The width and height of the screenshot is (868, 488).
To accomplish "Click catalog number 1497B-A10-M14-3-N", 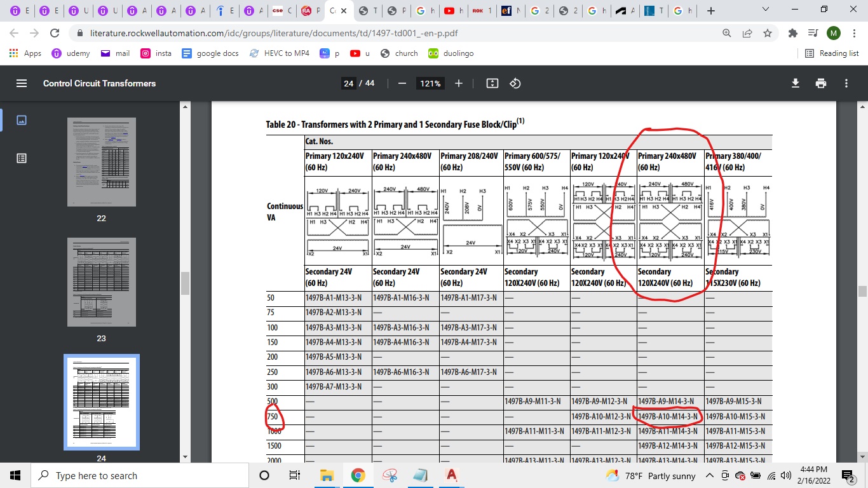I will 667,417.
